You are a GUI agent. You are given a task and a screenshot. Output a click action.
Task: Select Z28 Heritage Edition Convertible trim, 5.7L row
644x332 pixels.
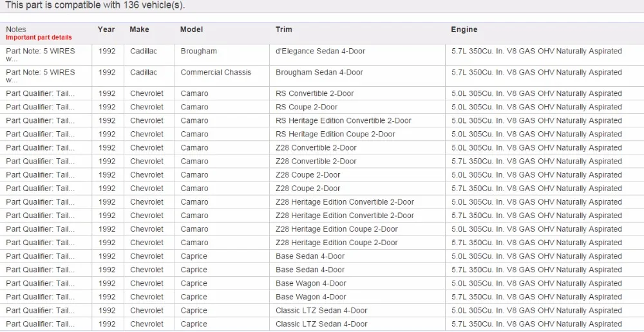tap(345, 216)
